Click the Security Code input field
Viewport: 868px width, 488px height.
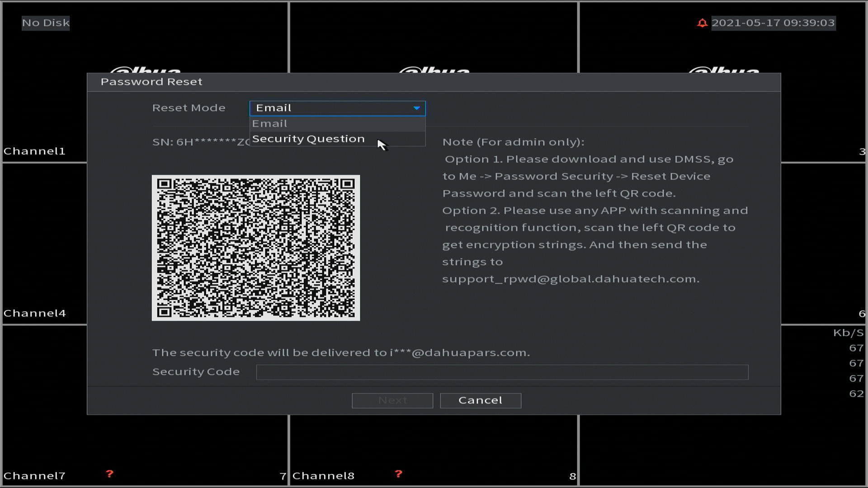(502, 372)
